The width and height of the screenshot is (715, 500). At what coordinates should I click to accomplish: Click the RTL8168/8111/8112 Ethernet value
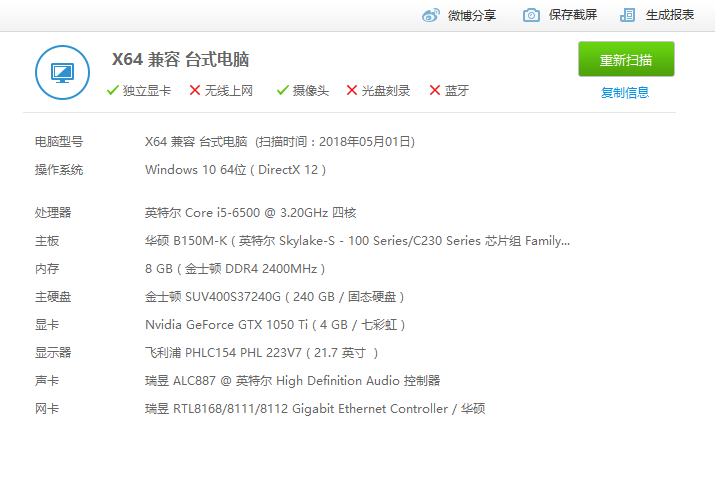[315, 408]
